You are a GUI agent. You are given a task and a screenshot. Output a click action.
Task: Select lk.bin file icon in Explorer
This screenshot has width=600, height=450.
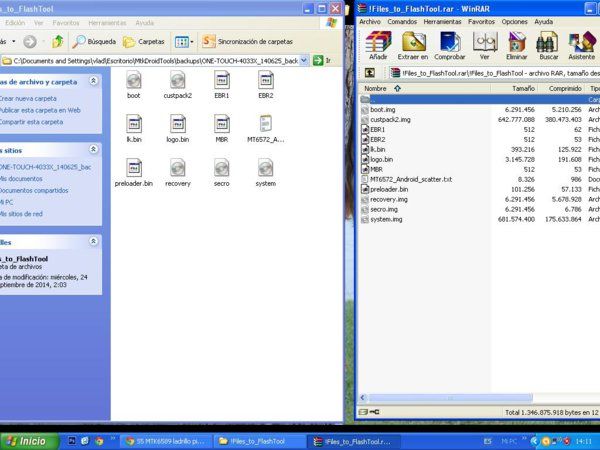pyautogui.click(x=134, y=129)
